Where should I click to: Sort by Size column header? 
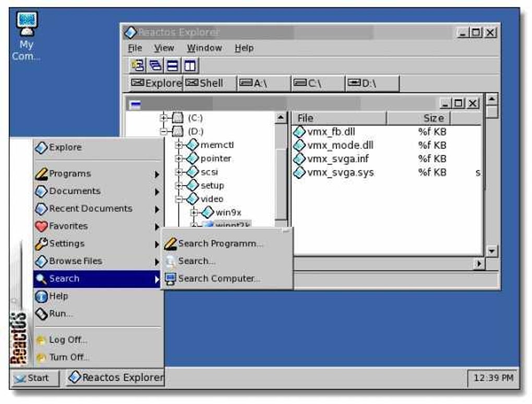click(418, 118)
